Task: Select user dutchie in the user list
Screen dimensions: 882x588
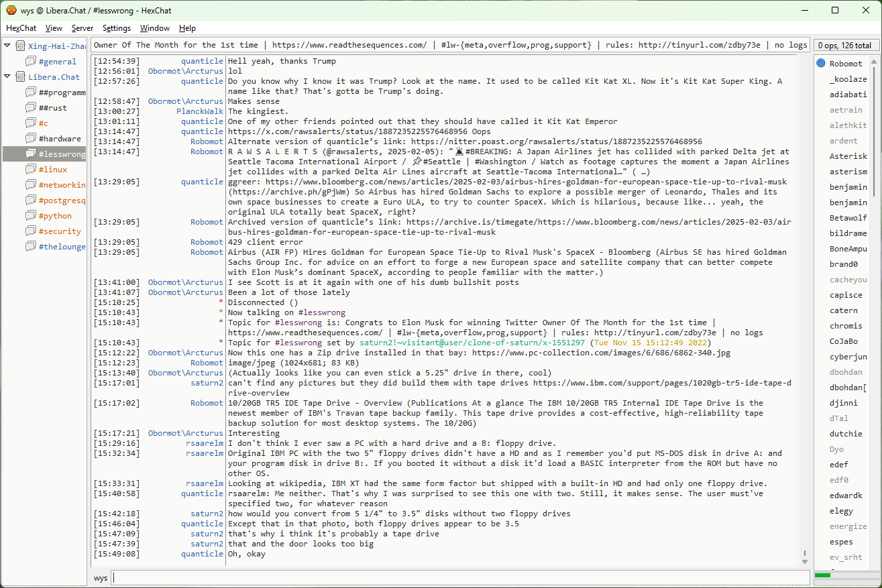Action: click(x=846, y=434)
